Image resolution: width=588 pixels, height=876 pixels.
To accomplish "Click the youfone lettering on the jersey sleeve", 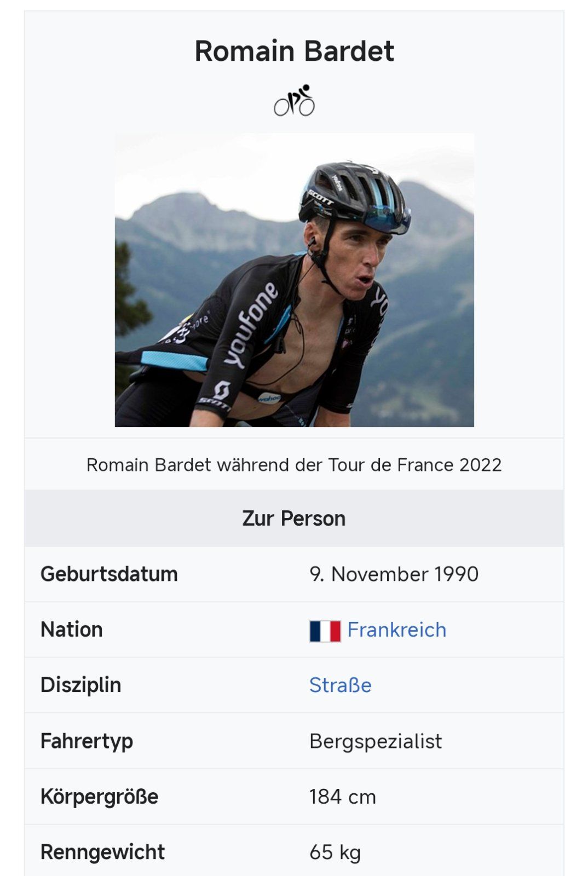I will coord(251,324).
